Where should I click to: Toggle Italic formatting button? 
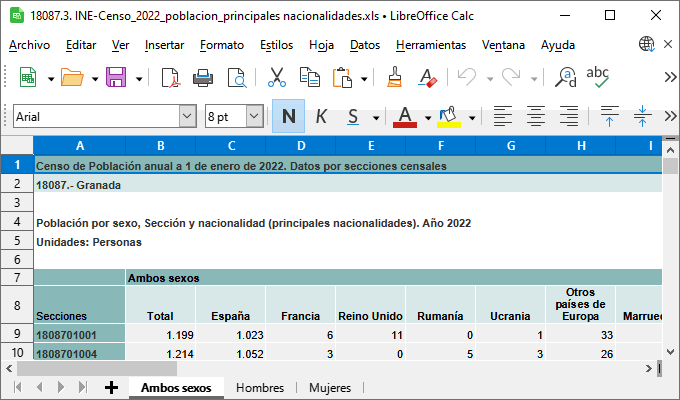321,116
